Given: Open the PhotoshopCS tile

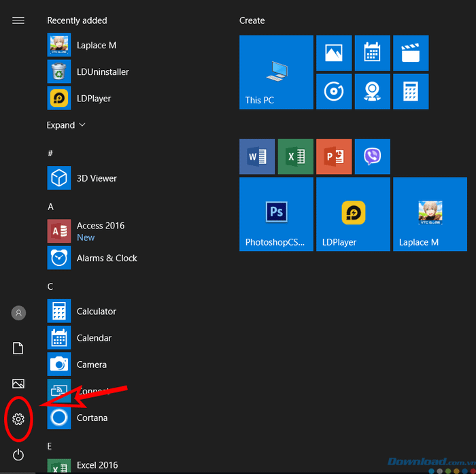Looking at the screenshot, I should [276, 214].
